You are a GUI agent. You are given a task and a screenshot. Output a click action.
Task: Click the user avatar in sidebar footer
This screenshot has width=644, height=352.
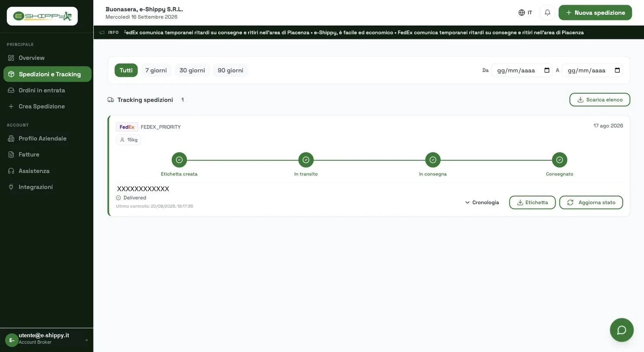click(x=12, y=340)
